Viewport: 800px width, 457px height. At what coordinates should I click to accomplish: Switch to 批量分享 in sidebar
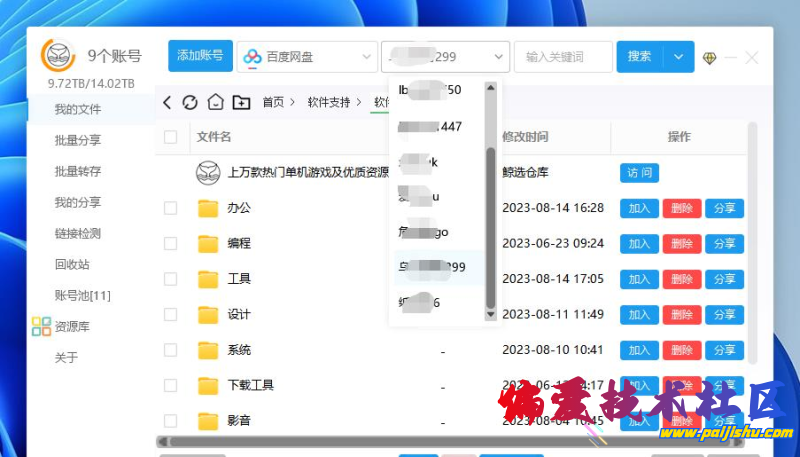78,140
